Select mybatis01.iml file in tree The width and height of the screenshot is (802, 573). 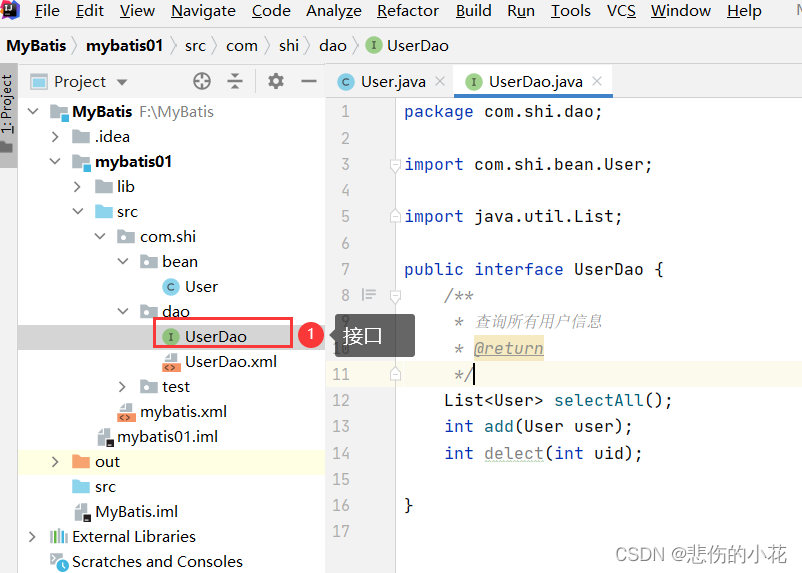[x=167, y=437]
